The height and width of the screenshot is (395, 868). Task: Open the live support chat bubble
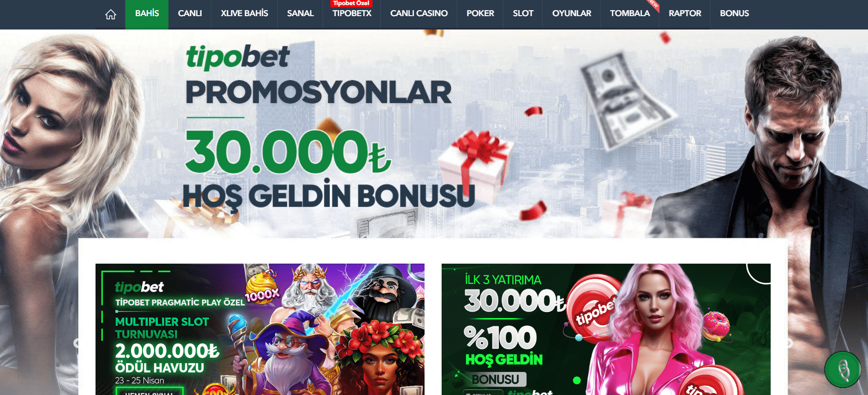(x=843, y=369)
